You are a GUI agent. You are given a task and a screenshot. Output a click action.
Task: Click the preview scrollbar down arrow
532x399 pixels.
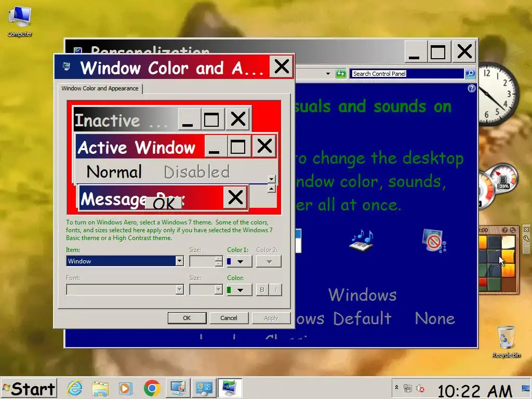pos(271,179)
